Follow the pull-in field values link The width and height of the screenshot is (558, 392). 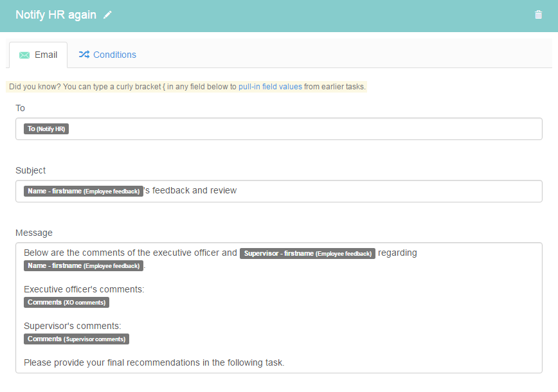click(x=270, y=87)
